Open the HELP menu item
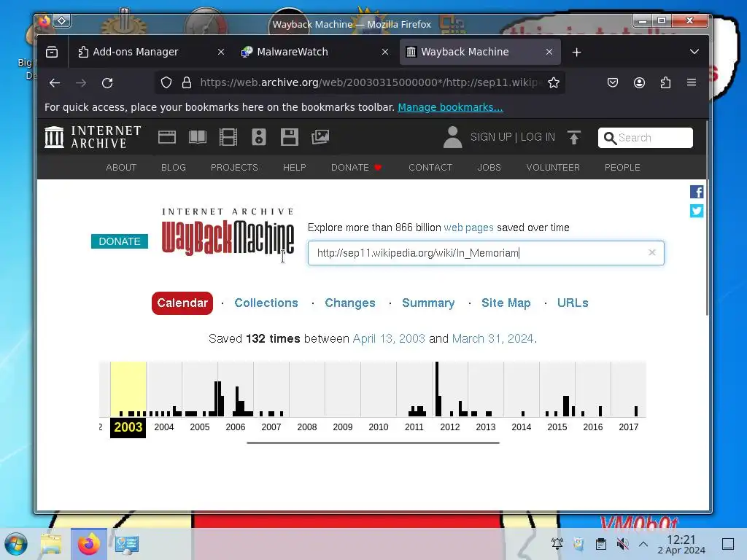Viewport: 747px width, 560px height. click(x=295, y=168)
